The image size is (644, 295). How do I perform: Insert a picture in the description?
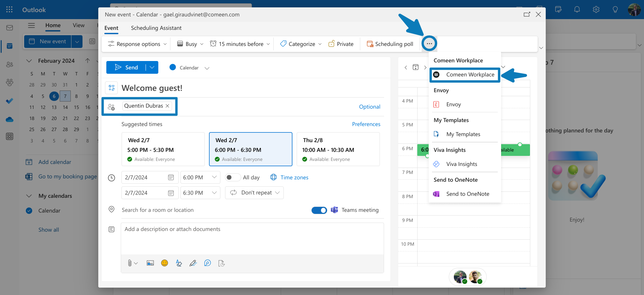[x=150, y=263]
